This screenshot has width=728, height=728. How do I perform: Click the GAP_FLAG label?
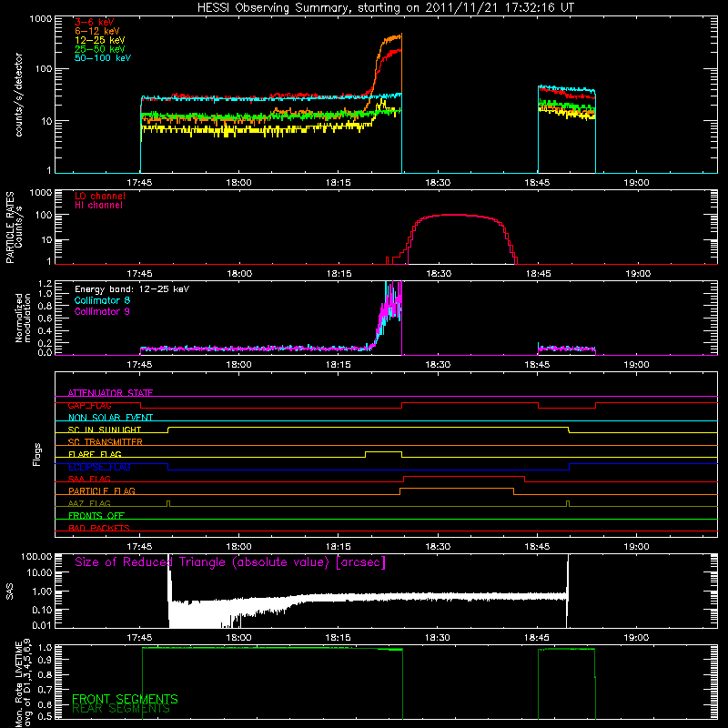89,405
